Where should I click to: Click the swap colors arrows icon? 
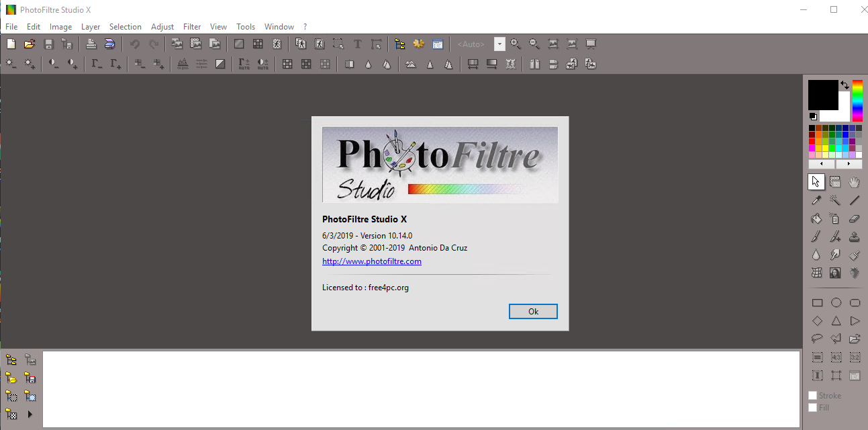[845, 85]
